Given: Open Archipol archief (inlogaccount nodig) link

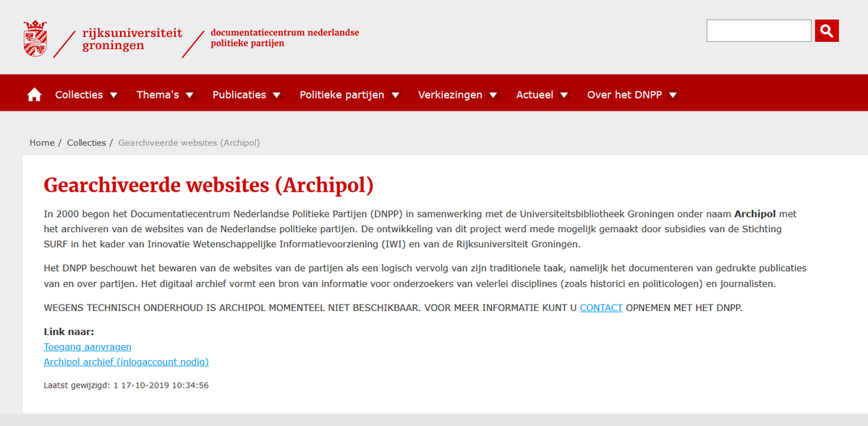Looking at the screenshot, I should tap(126, 362).
